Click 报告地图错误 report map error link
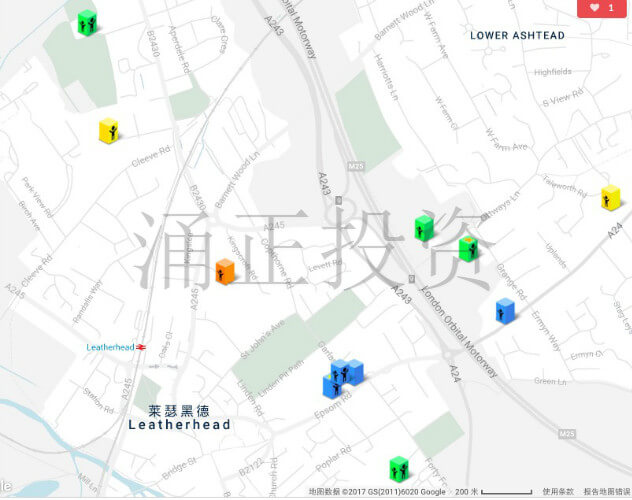The width and height of the screenshot is (632, 500). (607, 492)
